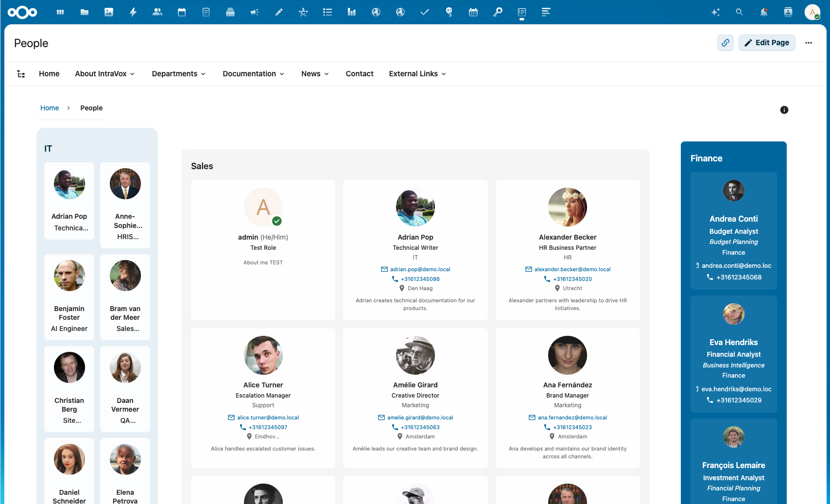The image size is (830, 504).
Task: Click the Nextcloud logo to go home
Action: tap(22, 12)
